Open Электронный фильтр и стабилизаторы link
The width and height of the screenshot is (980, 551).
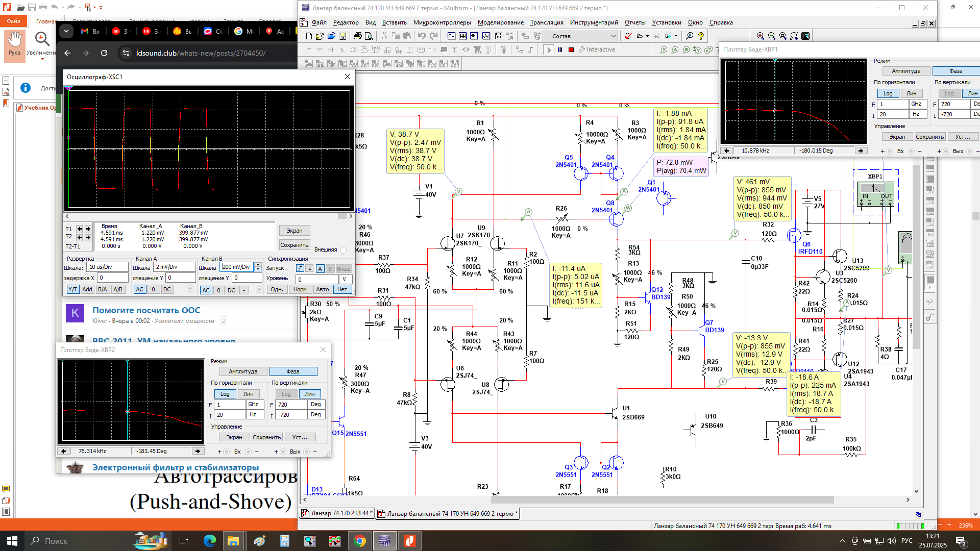click(176, 467)
